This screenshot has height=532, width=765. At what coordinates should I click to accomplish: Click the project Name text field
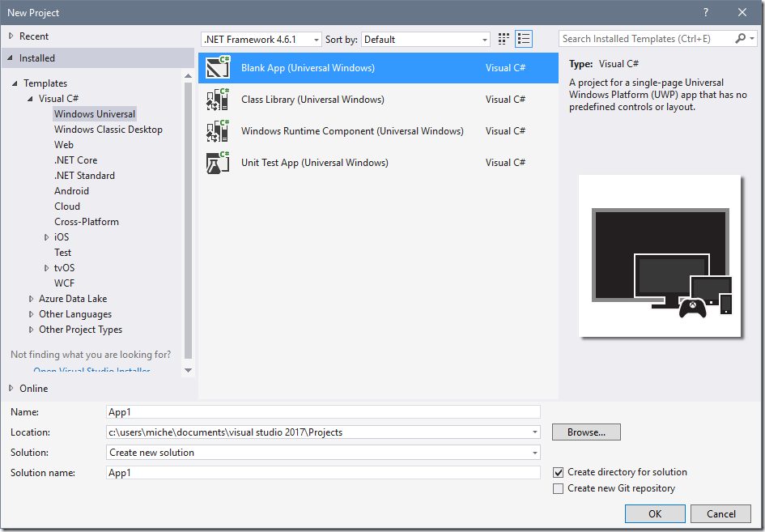(323, 411)
